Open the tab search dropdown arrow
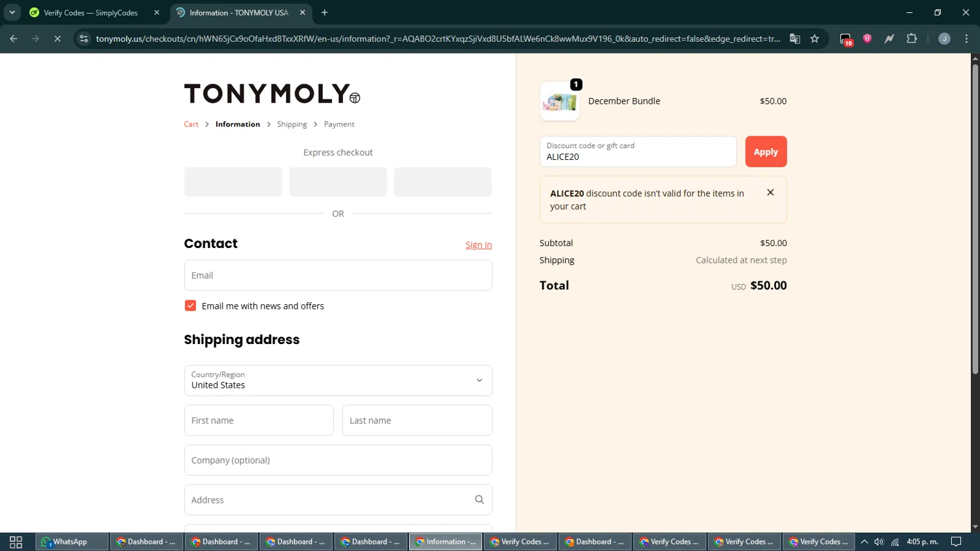Image resolution: width=980 pixels, height=551 pixels. [12, 12]
